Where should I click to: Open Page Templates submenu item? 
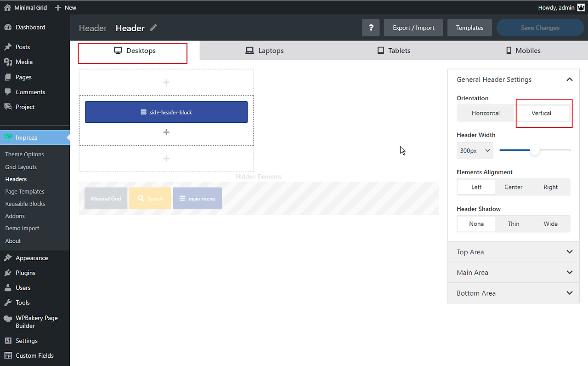pos(25,192)
